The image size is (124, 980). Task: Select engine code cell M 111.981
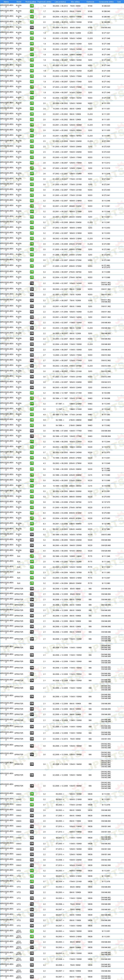coord(106,135)
